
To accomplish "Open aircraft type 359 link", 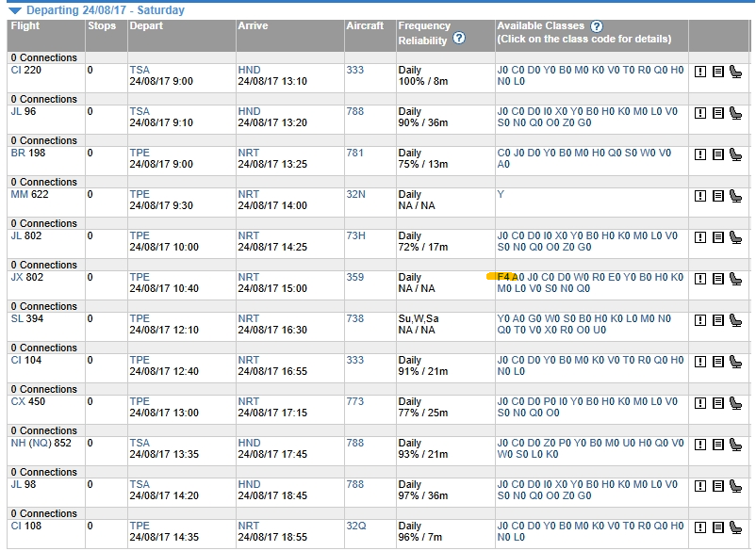I will (x=354, y=278).
